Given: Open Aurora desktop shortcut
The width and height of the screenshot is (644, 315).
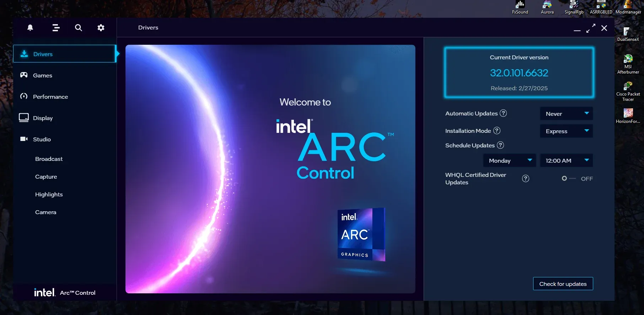Looking at the screenshot, I should (547, 7).
